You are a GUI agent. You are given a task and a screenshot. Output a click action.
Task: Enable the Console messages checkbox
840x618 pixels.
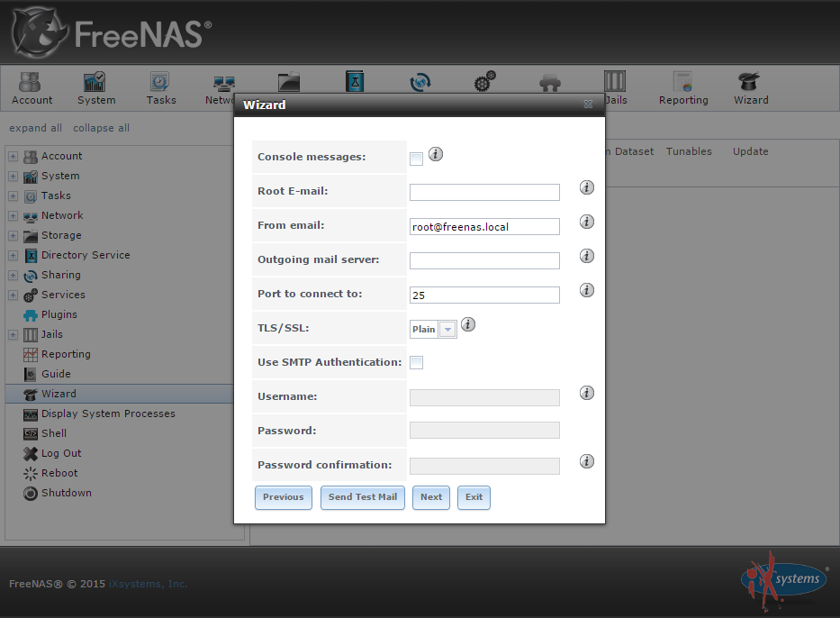[416, 159]
